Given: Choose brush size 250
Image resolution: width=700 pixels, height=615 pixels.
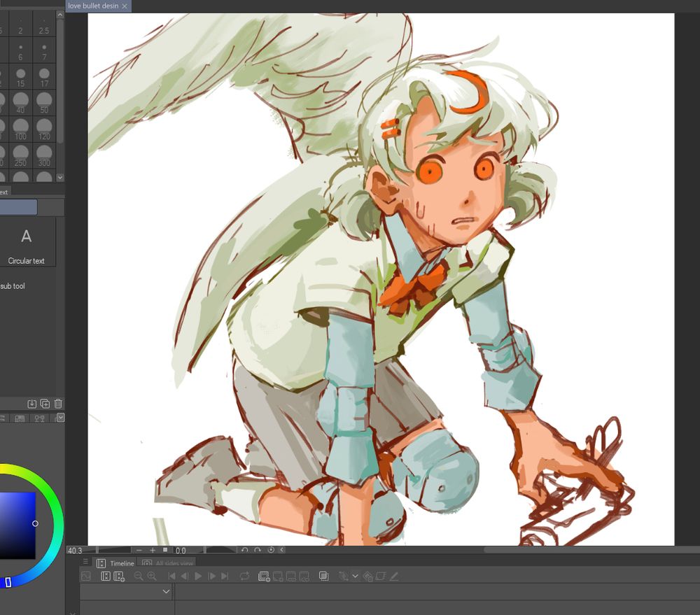Looking at the screenshot, I should 20,155.
